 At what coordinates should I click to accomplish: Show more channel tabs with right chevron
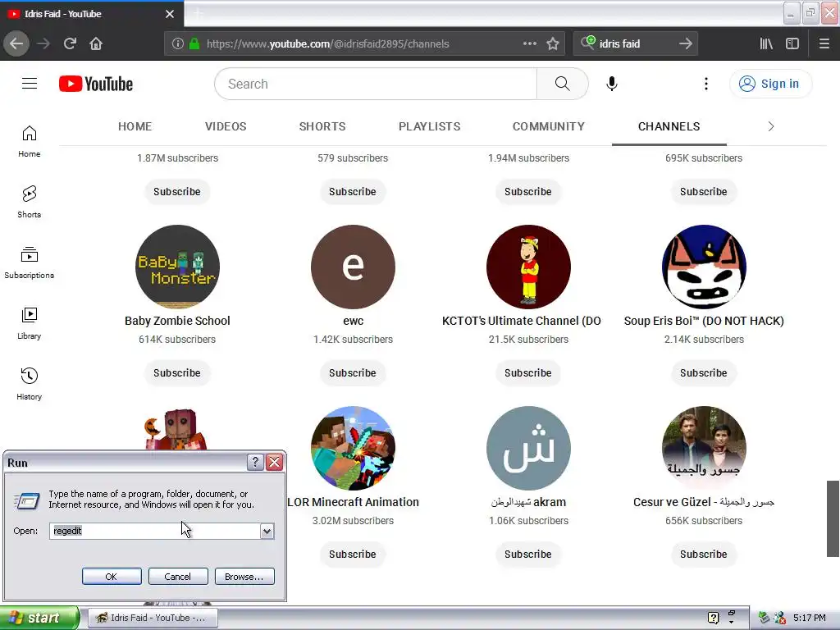pyautogui.click(x=771, y=126)
